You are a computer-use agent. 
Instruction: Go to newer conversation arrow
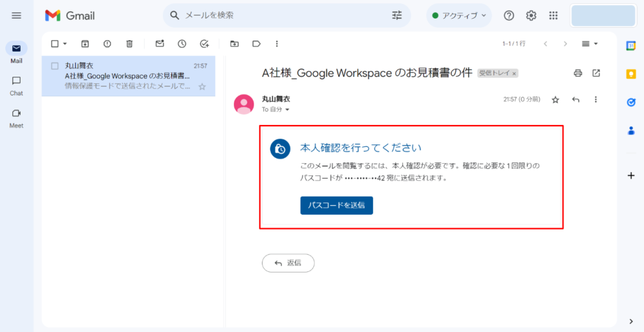(x=545, y=44)
